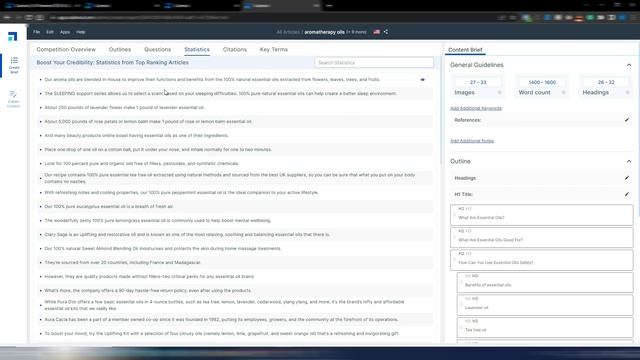Click the Aura Cacia co-op statistic

point(221,320)
